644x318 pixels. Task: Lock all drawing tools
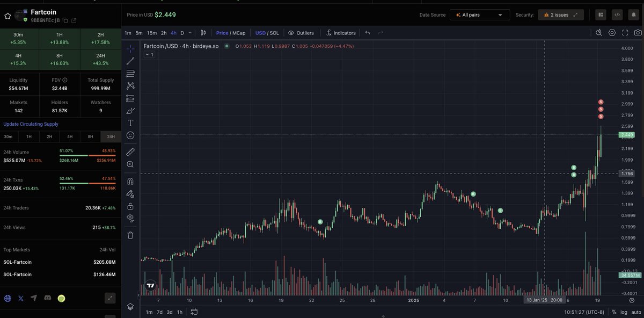click(130, 206)
